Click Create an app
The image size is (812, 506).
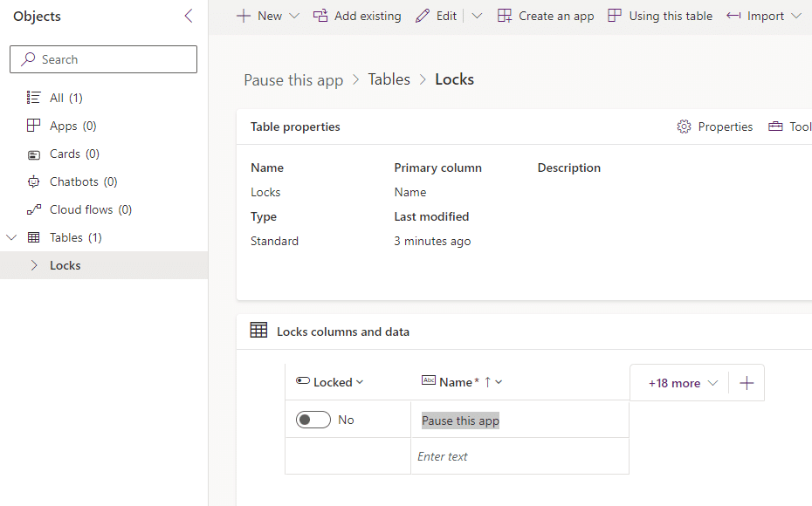click(546, 16)
